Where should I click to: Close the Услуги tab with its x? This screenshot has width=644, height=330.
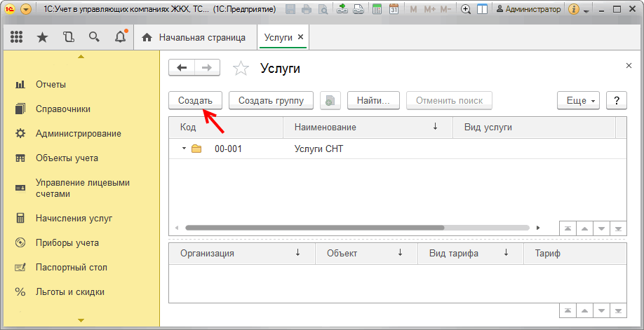coord(300,37)
